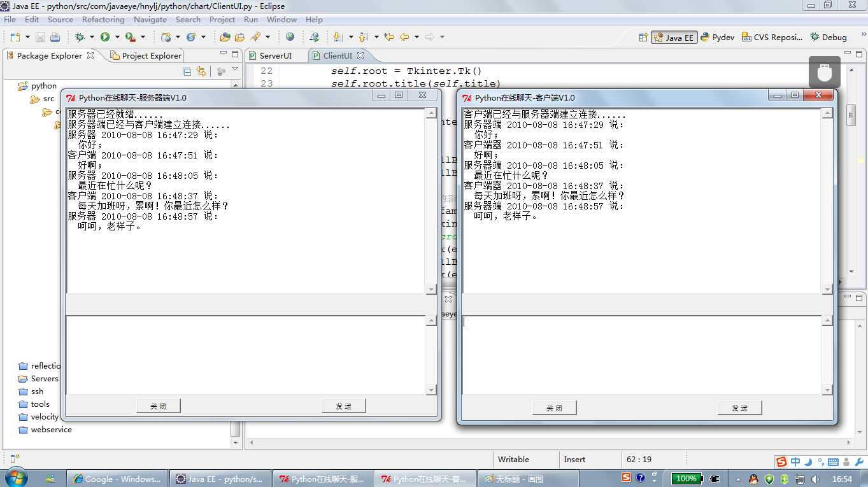This screenshot has height=487, width=868.
Task: Open the New wizard dropdown arrow
Action: pos(27,38)
